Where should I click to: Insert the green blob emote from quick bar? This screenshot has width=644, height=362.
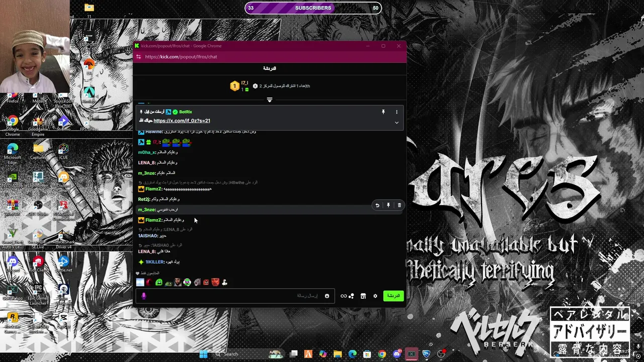(159, 283)
